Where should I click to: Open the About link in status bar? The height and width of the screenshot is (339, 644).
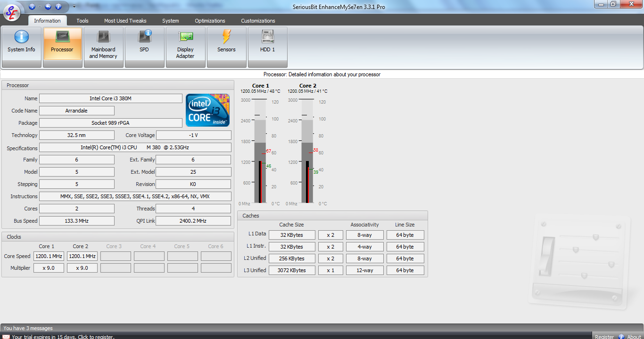[634, 337]
